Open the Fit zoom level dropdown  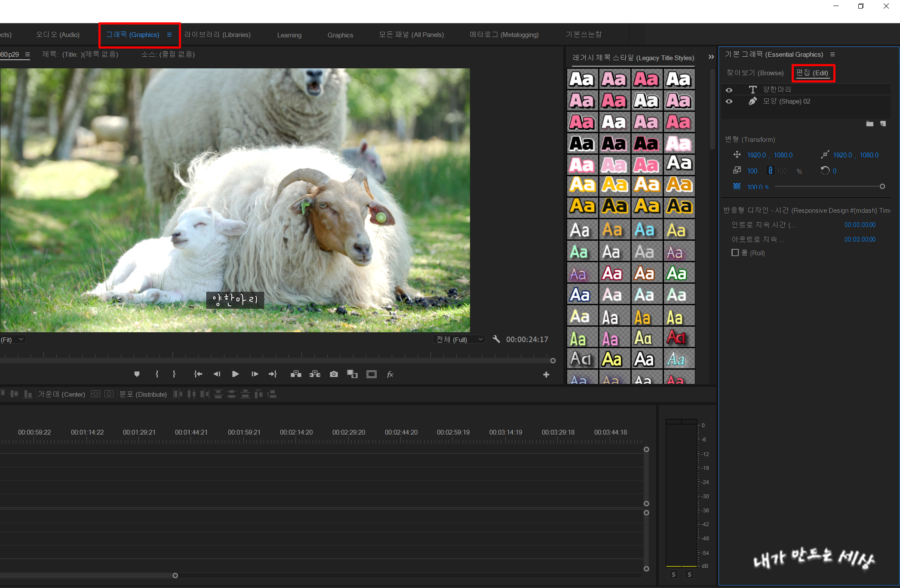point(13,340)
